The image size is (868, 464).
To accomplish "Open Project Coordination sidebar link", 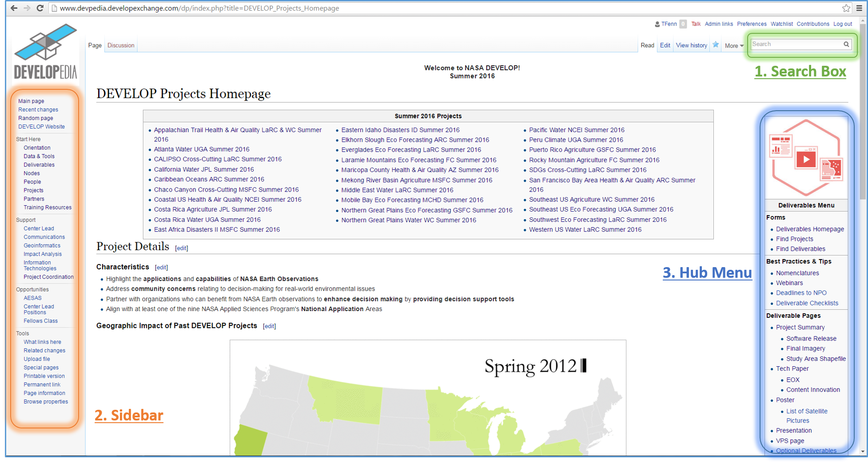I will click(x=48, y=277).
